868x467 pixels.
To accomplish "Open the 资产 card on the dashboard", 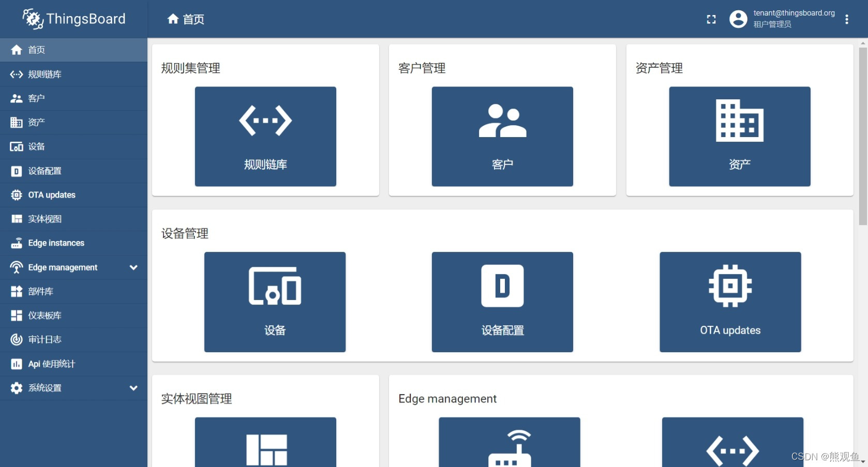I will coord(739,136).
